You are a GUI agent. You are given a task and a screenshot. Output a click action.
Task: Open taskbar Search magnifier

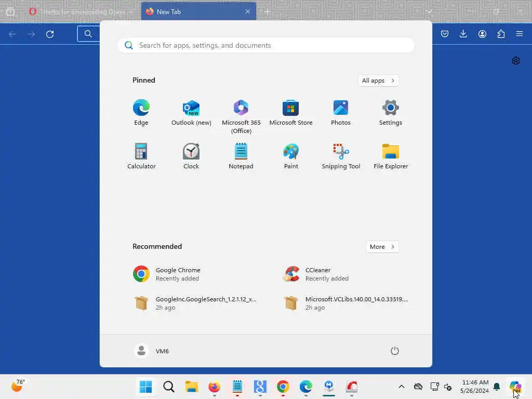click(x=169, y=387)
